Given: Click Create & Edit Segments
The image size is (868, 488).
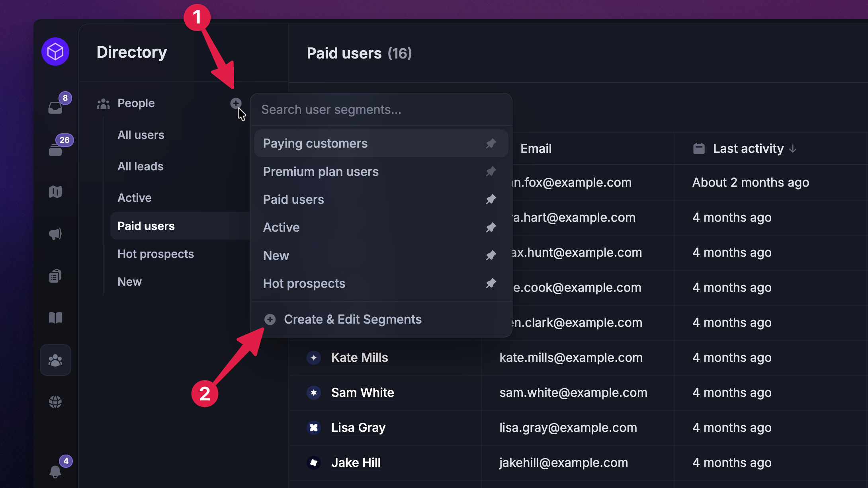Looking at the screenshot, I should coord(352,319).
